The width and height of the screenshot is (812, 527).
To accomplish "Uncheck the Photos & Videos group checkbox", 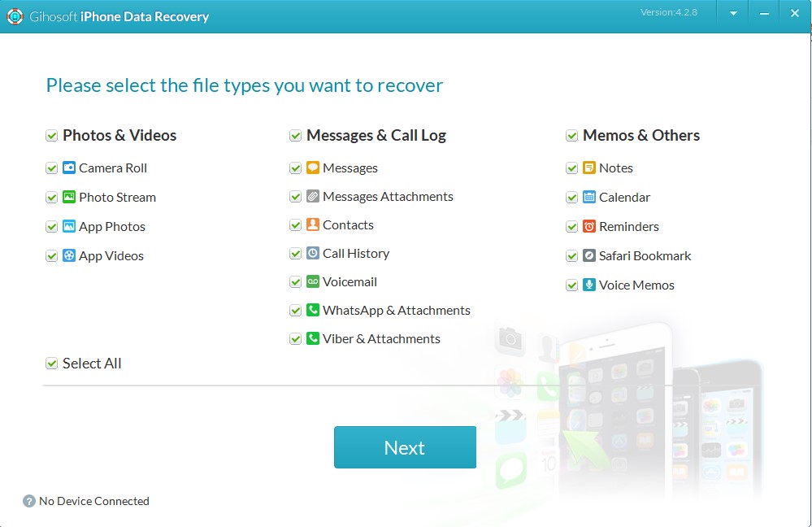I will pos(51,136).
